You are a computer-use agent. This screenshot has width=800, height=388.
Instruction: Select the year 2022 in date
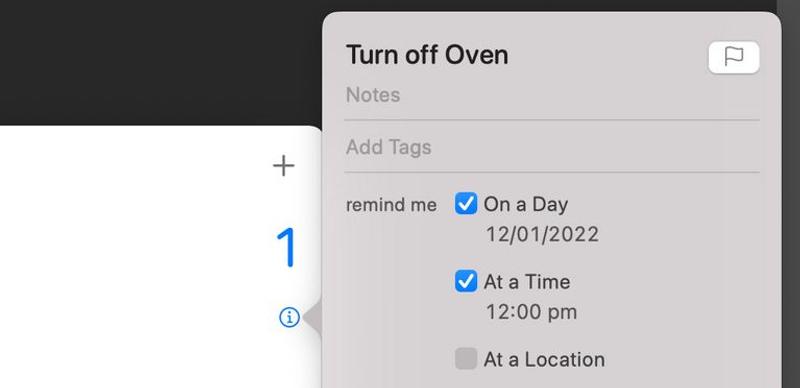pos(571,235)
